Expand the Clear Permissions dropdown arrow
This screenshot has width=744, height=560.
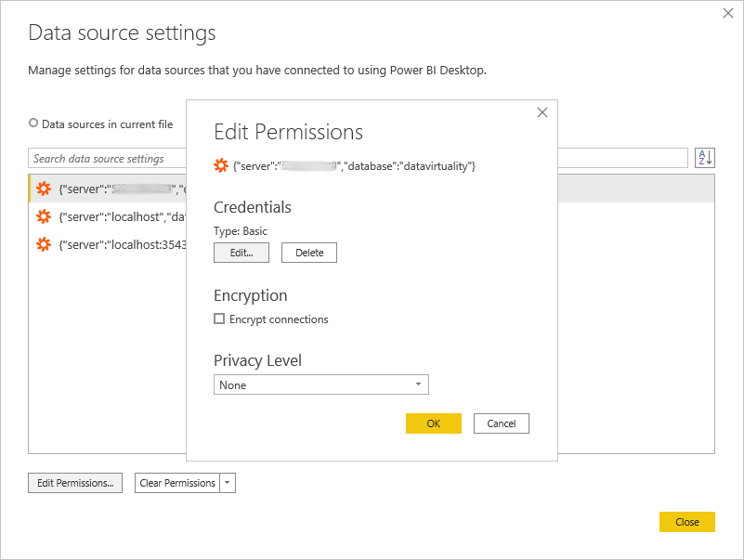pos(228,483)
